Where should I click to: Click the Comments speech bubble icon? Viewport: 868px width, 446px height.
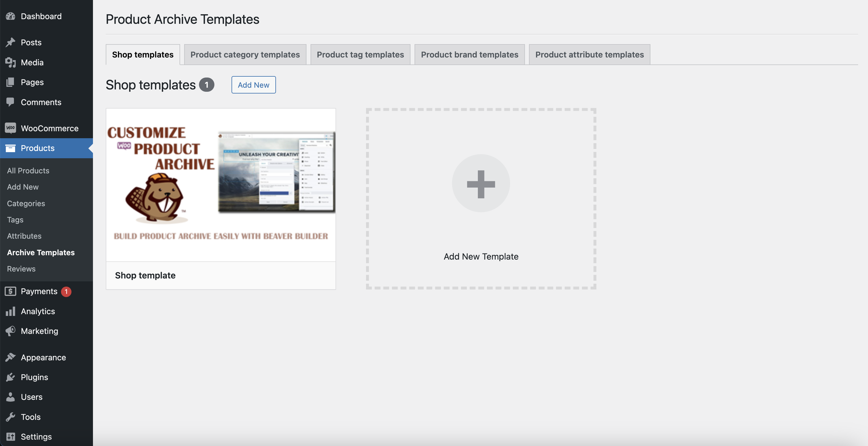pos(10,102)
